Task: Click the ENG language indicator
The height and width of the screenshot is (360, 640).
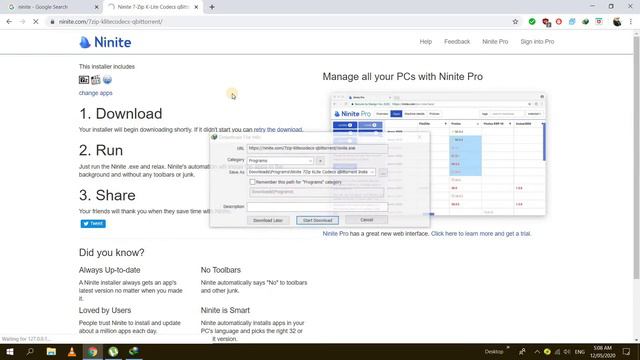Action: [580, 351]
